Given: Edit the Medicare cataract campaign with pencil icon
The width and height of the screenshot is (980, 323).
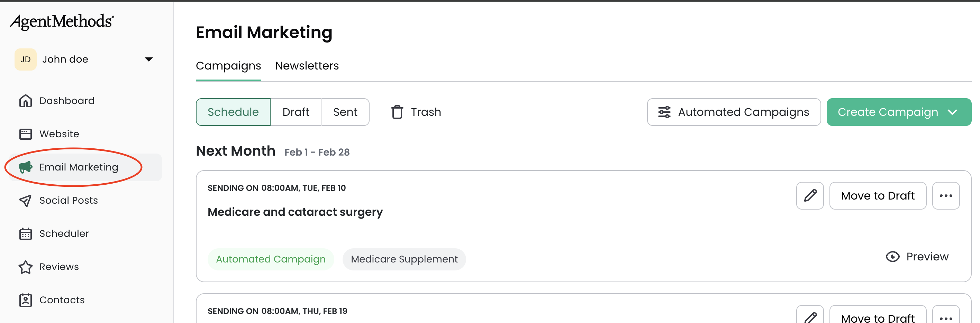Looking at the screenshot, I should [x=809, y=196].
